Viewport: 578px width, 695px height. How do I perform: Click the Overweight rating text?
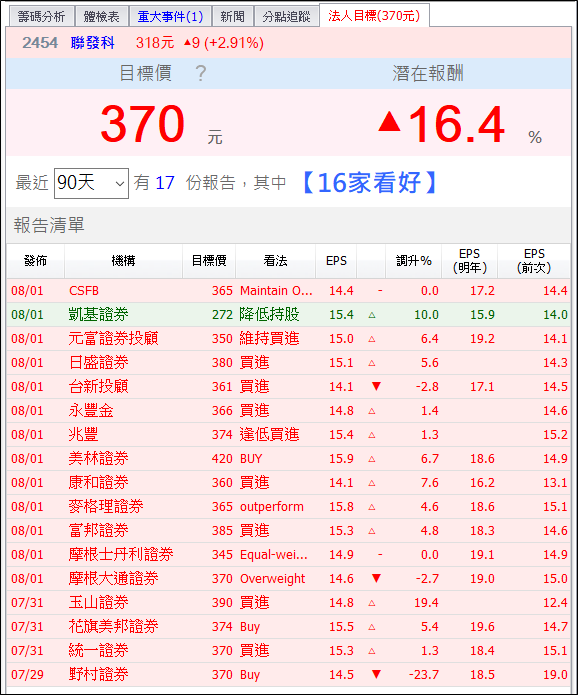click(x=273, y=578)
